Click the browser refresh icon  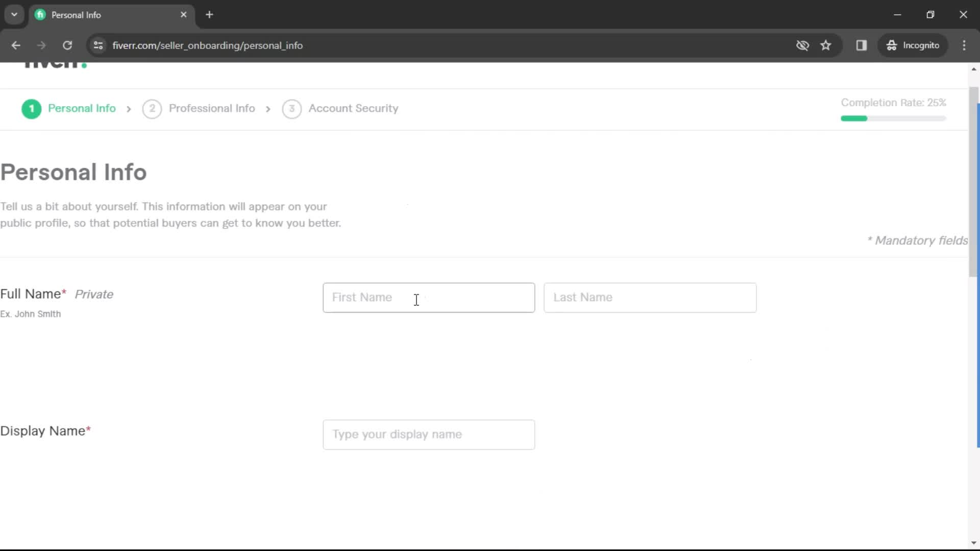point(67,45)
